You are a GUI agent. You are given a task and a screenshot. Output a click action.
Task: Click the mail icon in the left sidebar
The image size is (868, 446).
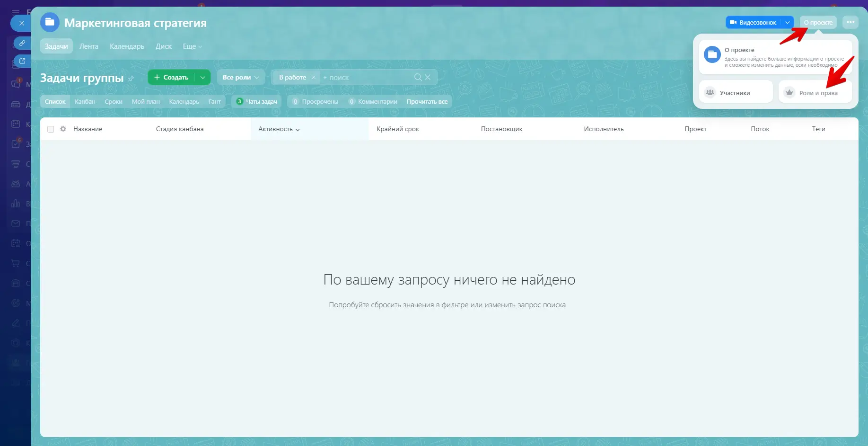coord(16,223)
